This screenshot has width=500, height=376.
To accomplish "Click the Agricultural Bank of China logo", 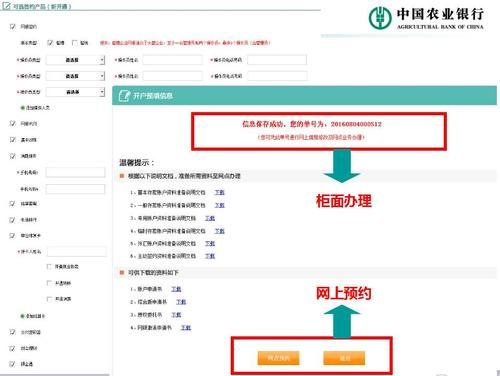I will click(426, 18).
